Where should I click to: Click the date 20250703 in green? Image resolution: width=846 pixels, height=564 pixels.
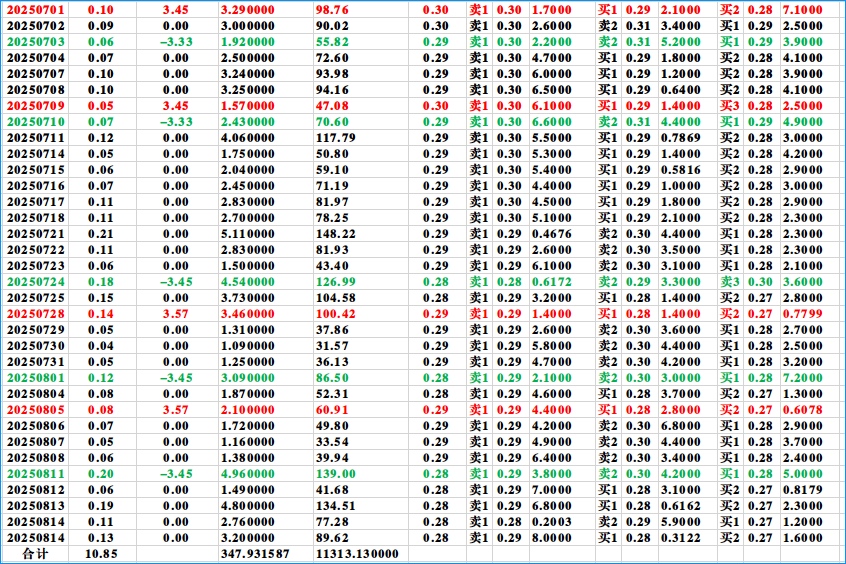(36, 42)
